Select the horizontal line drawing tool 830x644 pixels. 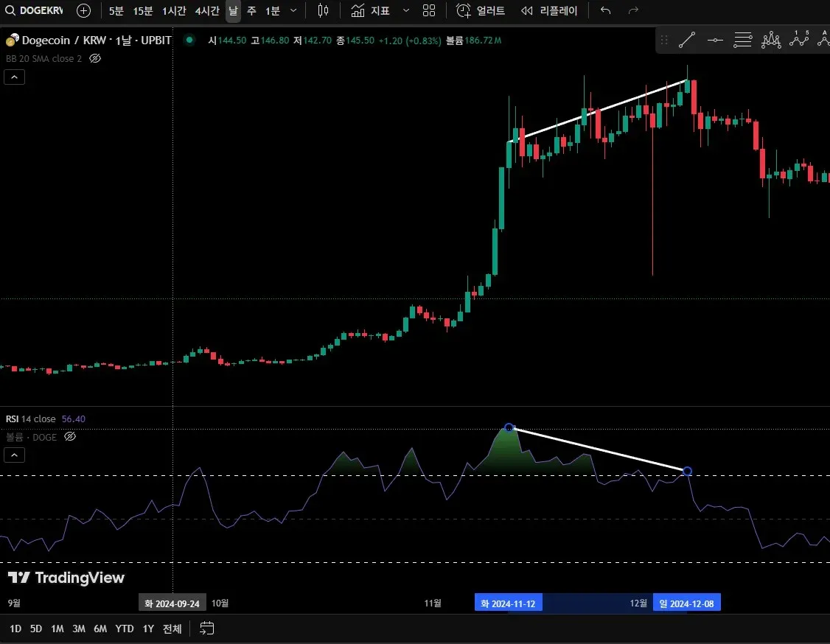point(715,41)
